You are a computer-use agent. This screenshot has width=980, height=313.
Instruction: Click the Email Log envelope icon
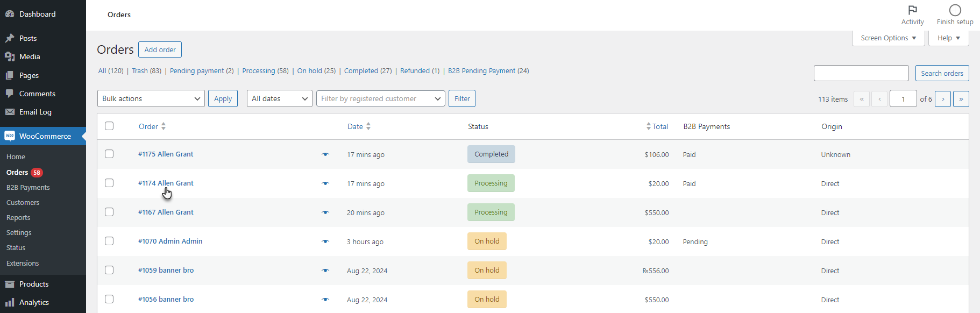10,112
